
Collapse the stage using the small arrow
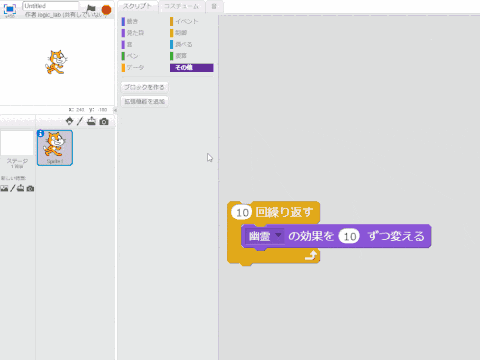tap(115, 110)
